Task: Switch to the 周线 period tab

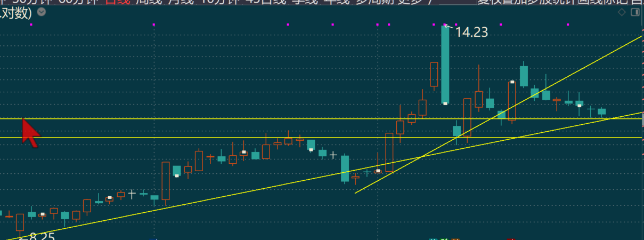Action: pos(148,2)
